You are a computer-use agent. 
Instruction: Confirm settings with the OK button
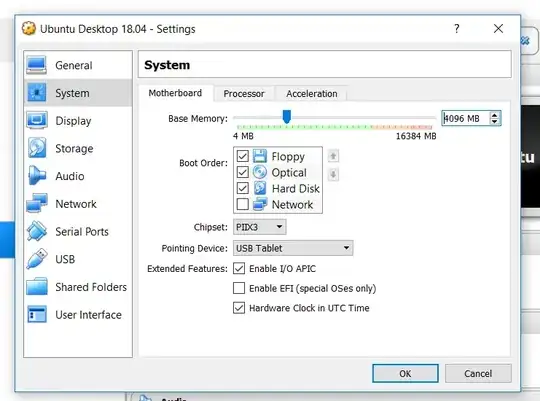405,373
